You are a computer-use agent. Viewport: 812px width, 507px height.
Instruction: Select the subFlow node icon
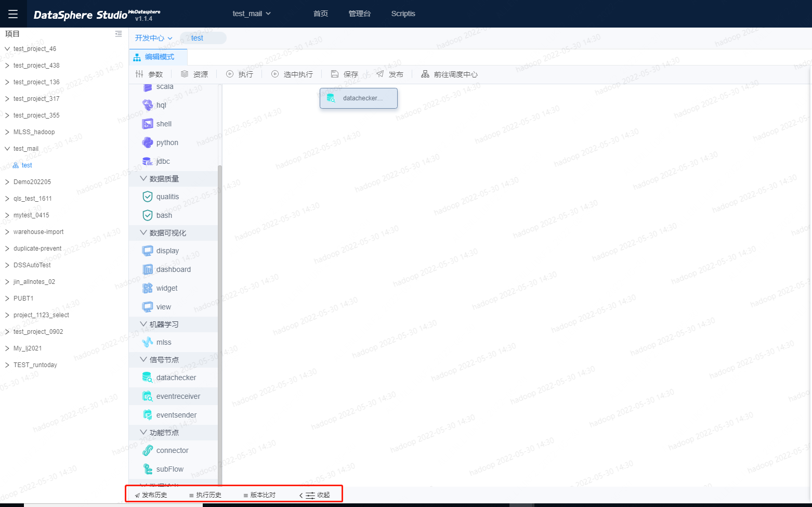(x=169, y=469)
